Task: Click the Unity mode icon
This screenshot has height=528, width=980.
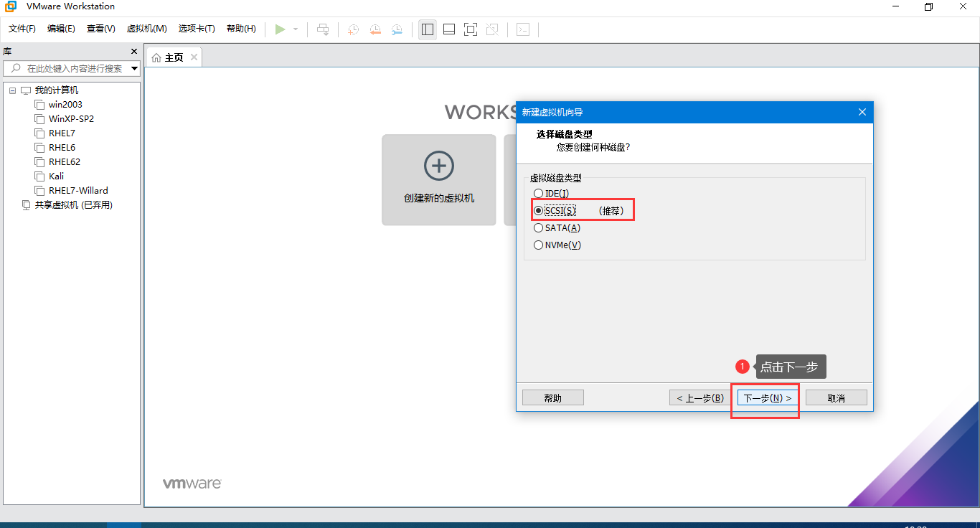Action: (x=492, y=29)
